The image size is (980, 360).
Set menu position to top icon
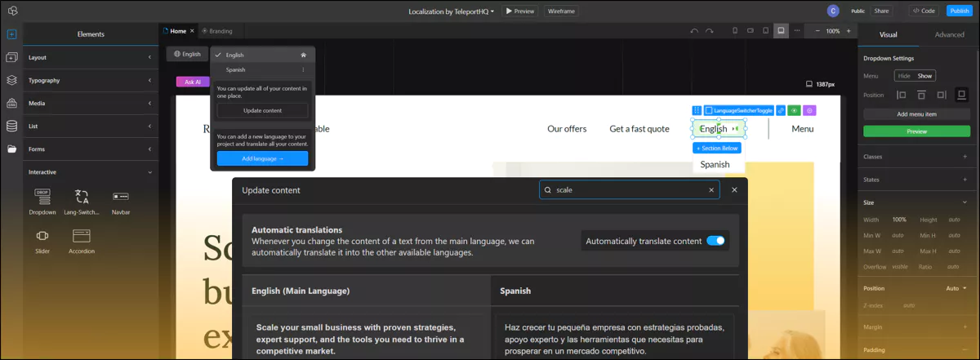[x=923, y=95]
